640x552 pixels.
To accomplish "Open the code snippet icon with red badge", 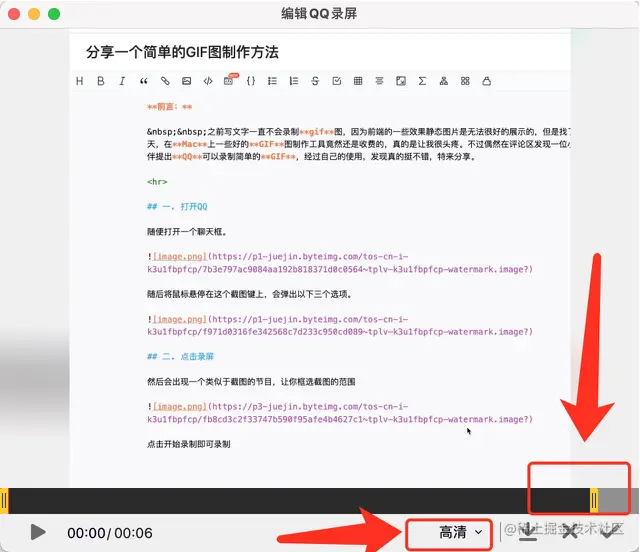I will [x=230, y=80].
